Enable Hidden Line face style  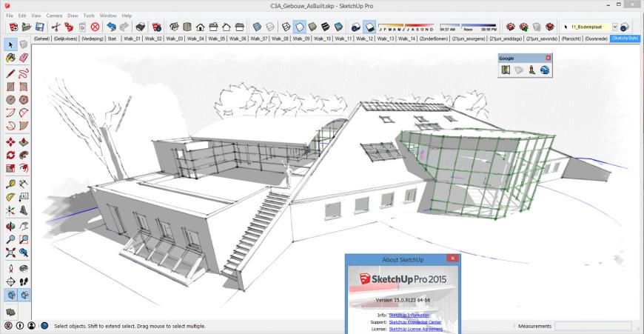[299, 27]
